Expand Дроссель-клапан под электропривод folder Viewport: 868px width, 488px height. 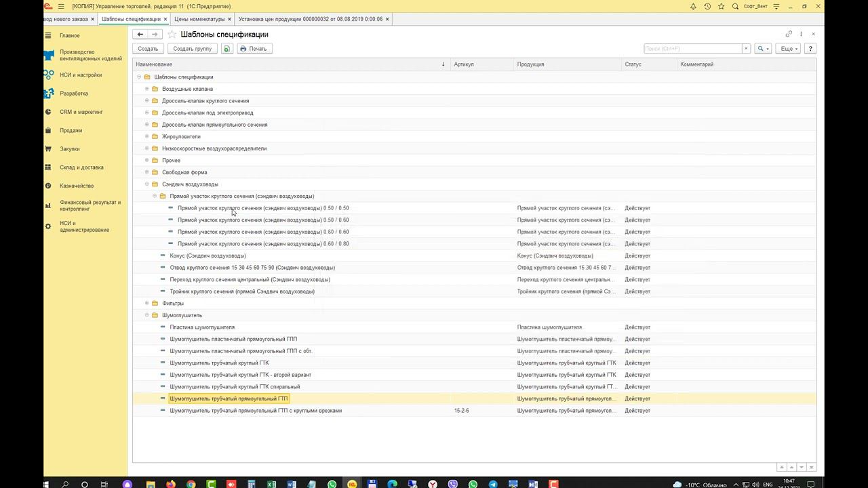coord(146,113)
